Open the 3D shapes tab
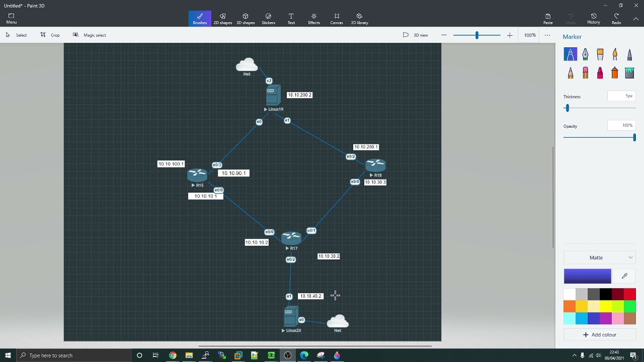 pos(246,19)
